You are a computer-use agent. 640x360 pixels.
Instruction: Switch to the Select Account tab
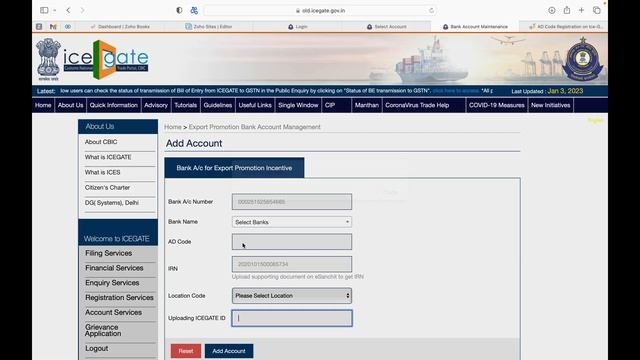point(387,27)
